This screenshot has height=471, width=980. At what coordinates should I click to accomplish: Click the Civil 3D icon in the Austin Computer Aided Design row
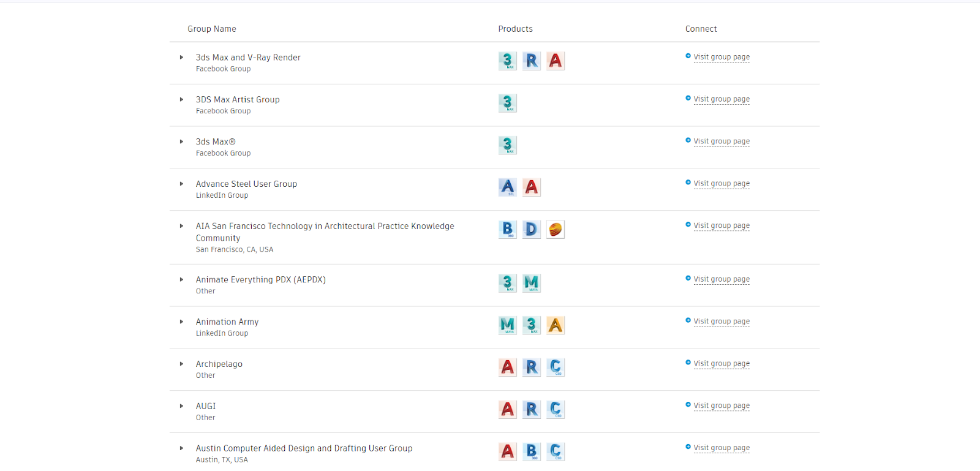(x=556, y=451)
